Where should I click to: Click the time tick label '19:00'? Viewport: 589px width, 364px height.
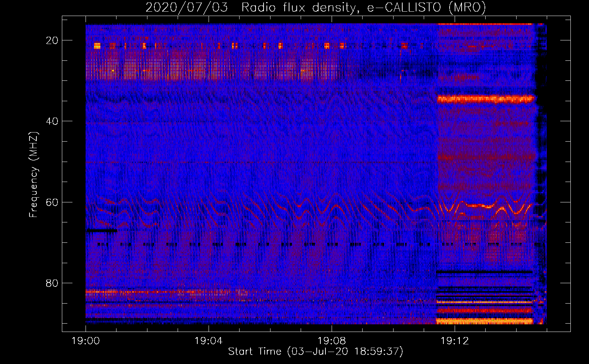[86, 341]
